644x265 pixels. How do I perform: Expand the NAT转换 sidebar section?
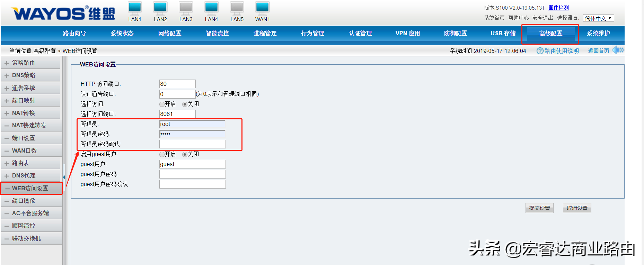(x=30, y=113)
